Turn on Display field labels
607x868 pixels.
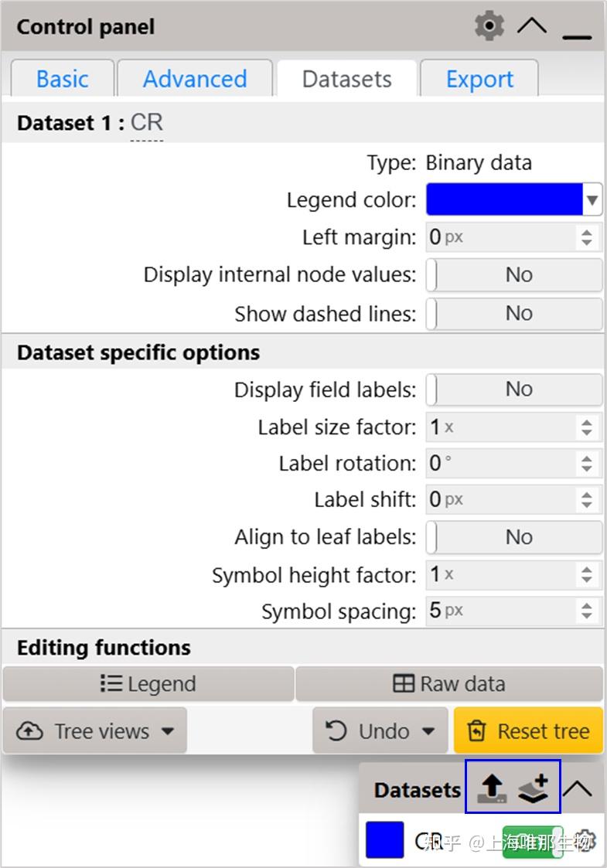coord(513,389)
